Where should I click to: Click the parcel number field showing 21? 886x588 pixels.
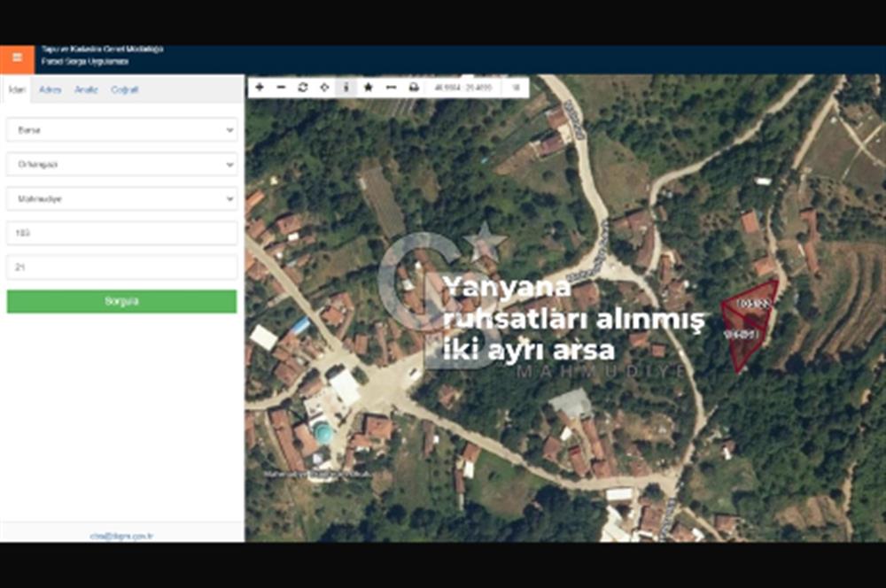pyautogui.click(x=121, y=267)
